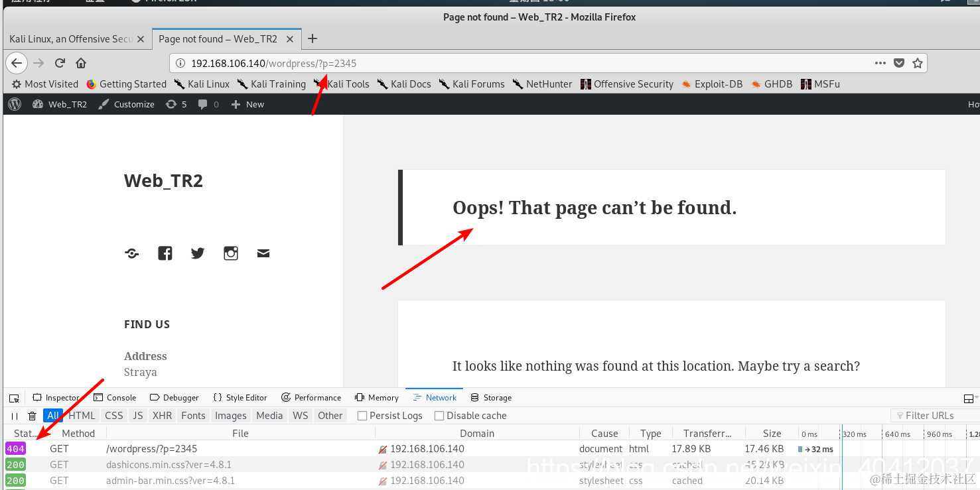Open the site information icon in the address bar
The image size is (980, 490).
pos(180,64)
